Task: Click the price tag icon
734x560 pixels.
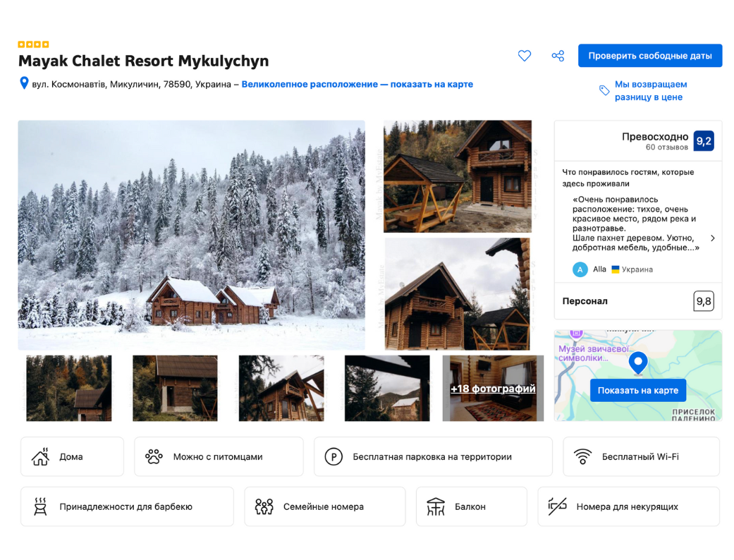Action: (x=604, y=90)
